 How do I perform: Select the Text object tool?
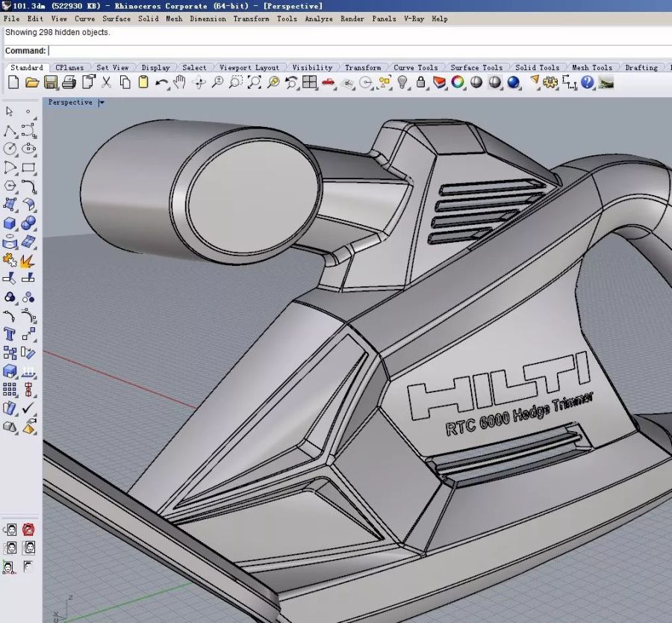point(10,334)
